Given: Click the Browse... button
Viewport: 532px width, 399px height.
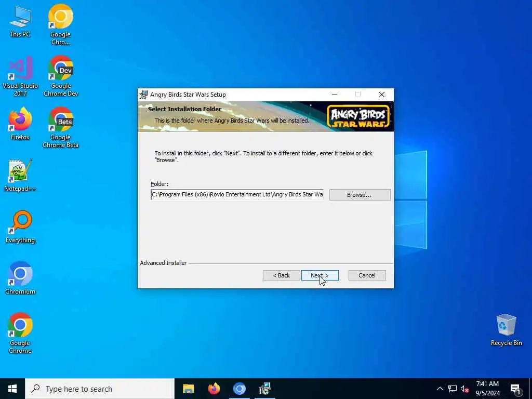Looking at the screenshot, I should coord(360,195).
